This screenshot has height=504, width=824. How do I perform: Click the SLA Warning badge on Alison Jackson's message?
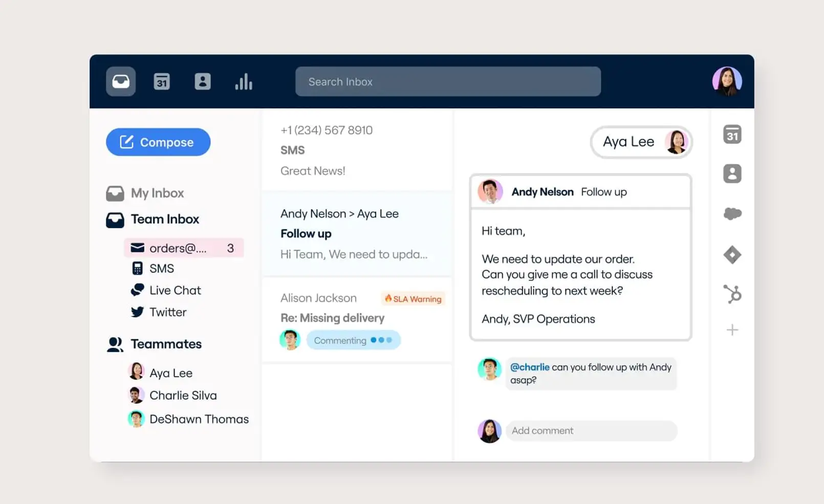pos(413,299)
